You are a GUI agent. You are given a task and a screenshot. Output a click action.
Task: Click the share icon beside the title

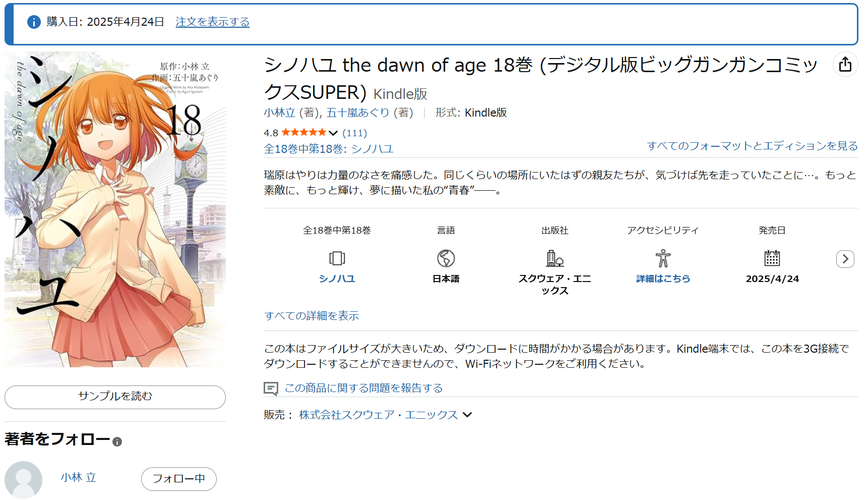[x=845, y=65]
